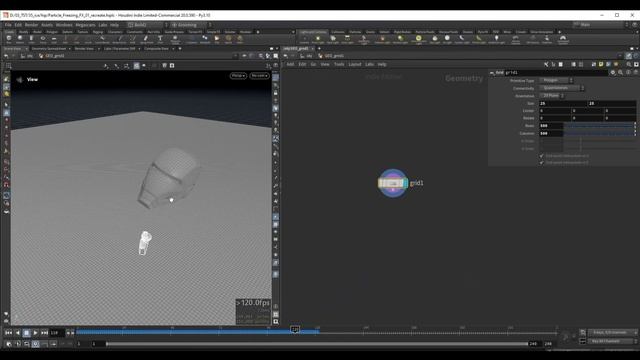This screenshot has height=360, width=640.
Task: Add a Spot Light from the shelf
Action: (x=333, y=39)
